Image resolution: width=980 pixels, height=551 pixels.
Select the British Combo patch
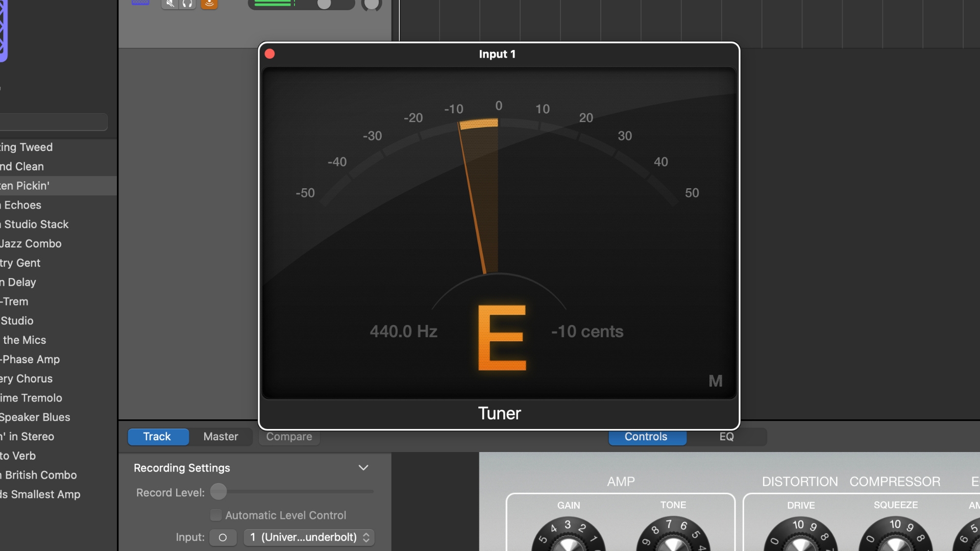[x=58, y=475]
